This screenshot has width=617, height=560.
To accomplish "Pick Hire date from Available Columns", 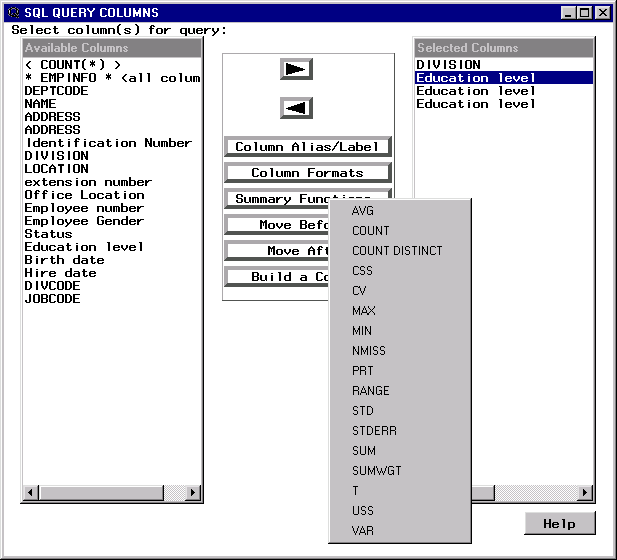I will pyautogui.click(x=61, y=273).
